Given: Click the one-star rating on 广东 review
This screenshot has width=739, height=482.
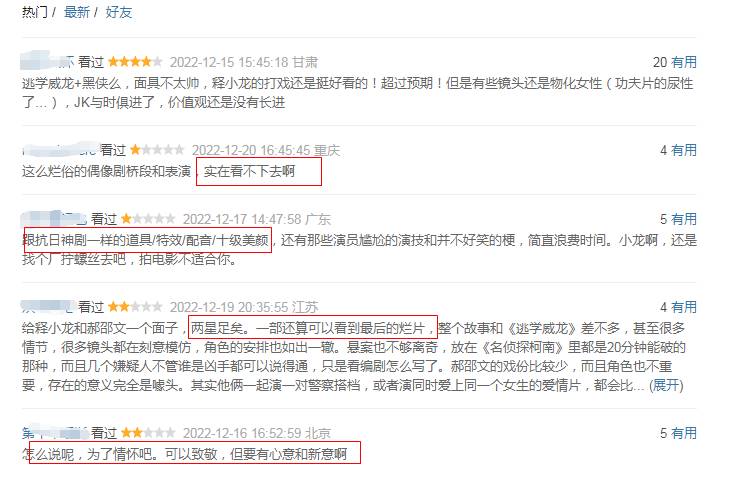Looking at the screenshot, I should tap(148, 219).
